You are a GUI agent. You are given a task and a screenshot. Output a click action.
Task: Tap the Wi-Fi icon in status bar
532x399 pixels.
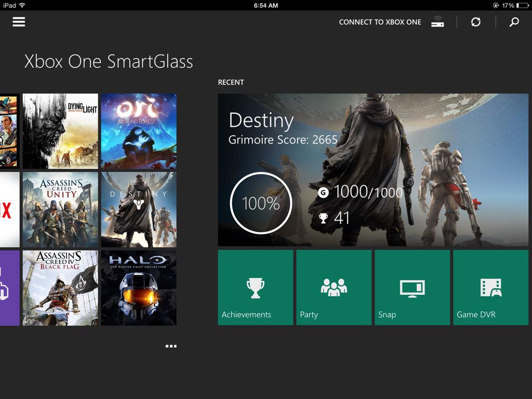click(22, 5)
